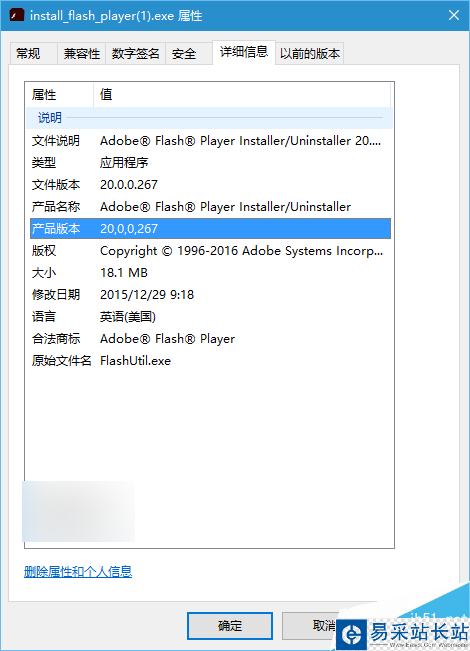470x651 pixels.
Task: Select the 修改日期 row
Action: pyautogui.click(x=210, y=295)
